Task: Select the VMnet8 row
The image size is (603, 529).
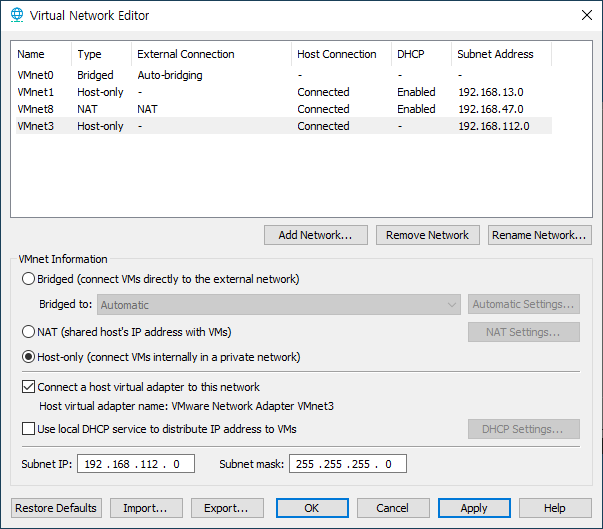Action: tap(284, 109)
